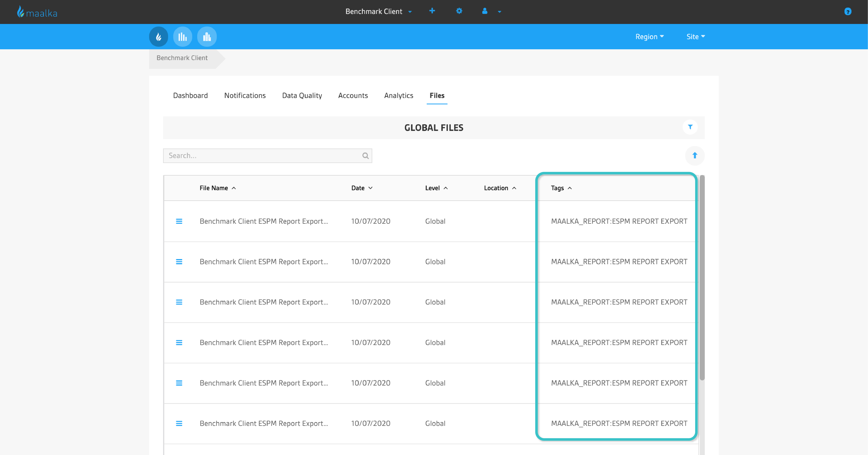Click the Benchmark Client breadcrumb
This screenshot has height=455, width=868.
(x=182, y=58)
